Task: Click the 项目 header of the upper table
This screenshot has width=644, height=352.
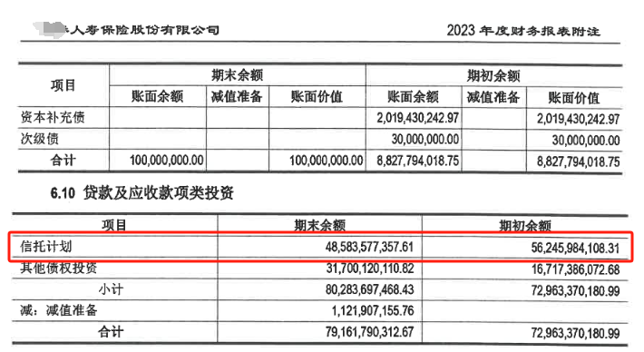Action: [x=63, y=86]
